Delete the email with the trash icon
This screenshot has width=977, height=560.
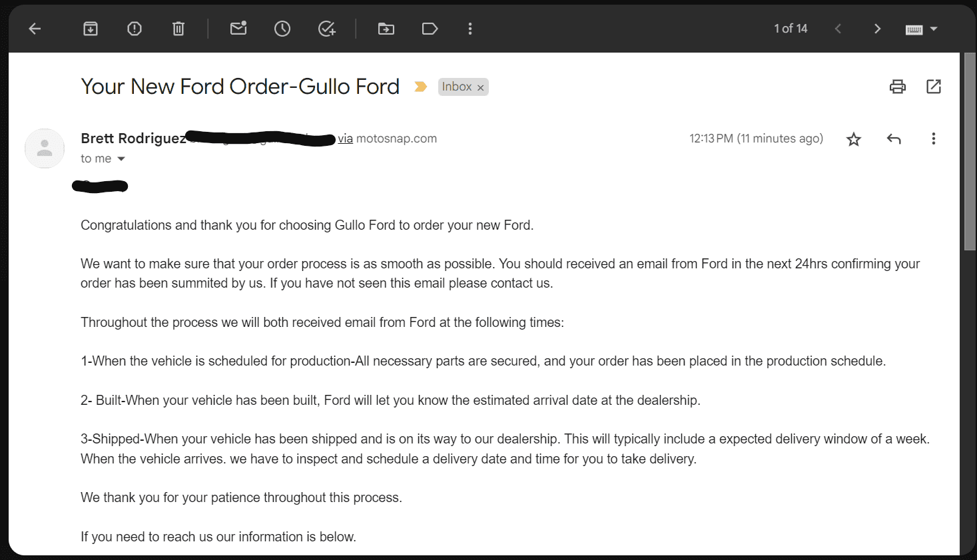pos(178,29)
